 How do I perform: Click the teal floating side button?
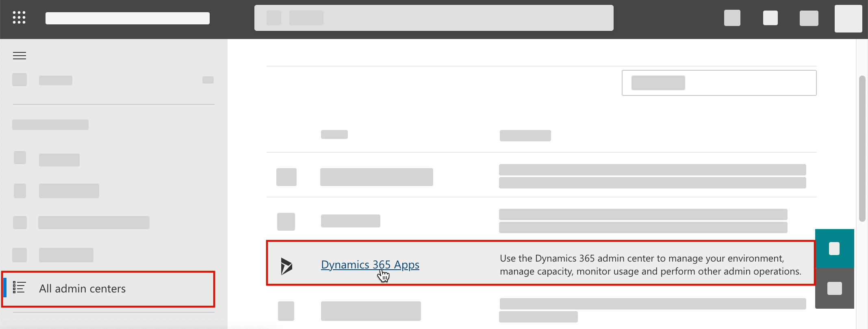835,249
